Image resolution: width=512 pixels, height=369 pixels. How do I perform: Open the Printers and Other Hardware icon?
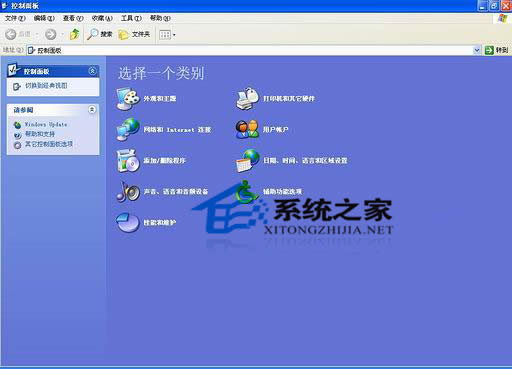pyautogui.click(x=247, y=99)
